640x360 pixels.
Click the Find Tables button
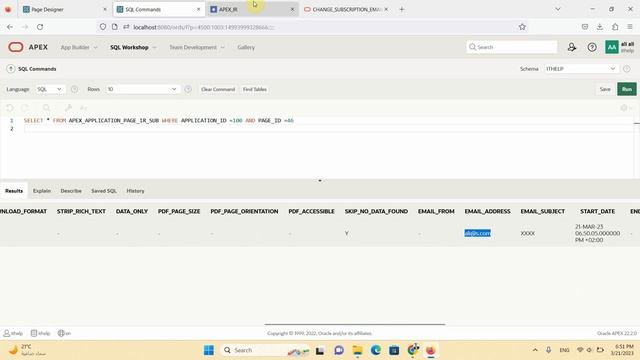[x=255, y=89]
